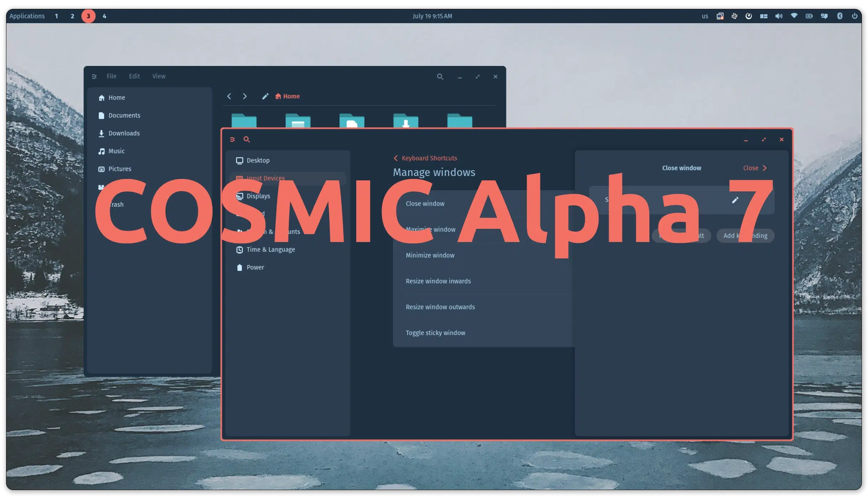Open the date and time calendar applet
This screenshot has width=868, height=499.
coord(433,16)
